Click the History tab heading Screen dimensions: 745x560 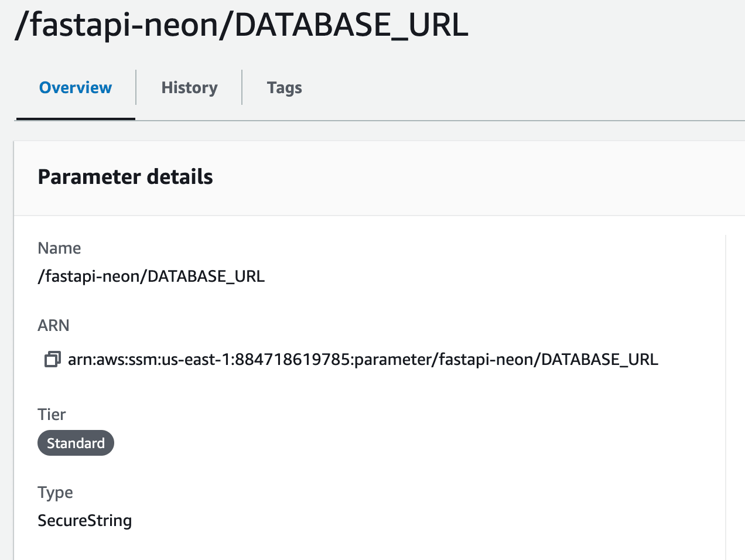[x=189, y=87]
